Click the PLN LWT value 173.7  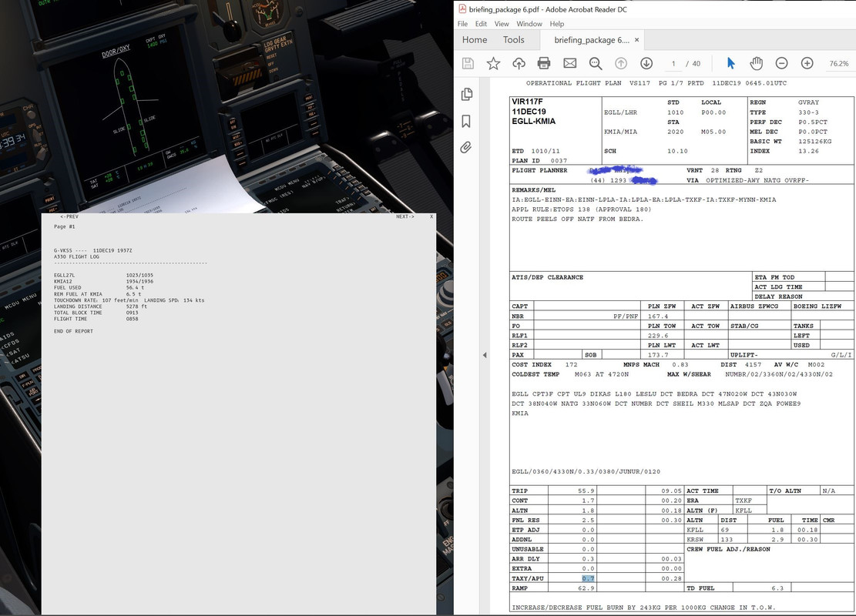click(x=658, y=355)
